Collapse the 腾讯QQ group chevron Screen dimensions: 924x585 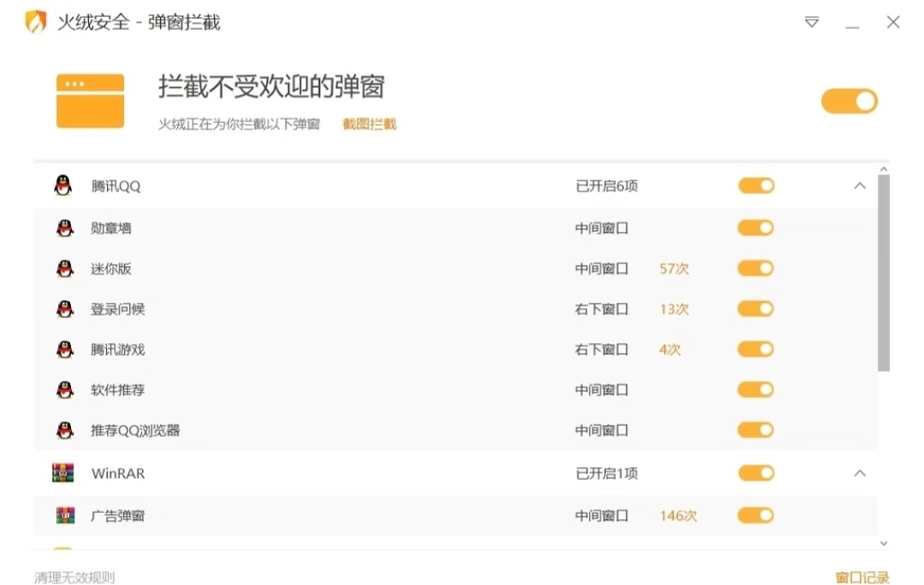[860, 186]
